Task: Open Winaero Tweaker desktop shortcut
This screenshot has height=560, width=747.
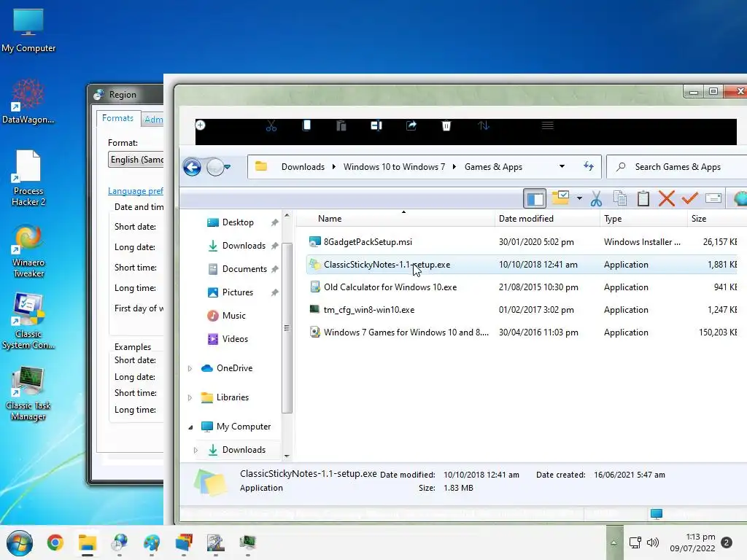Action: [28, 251]
